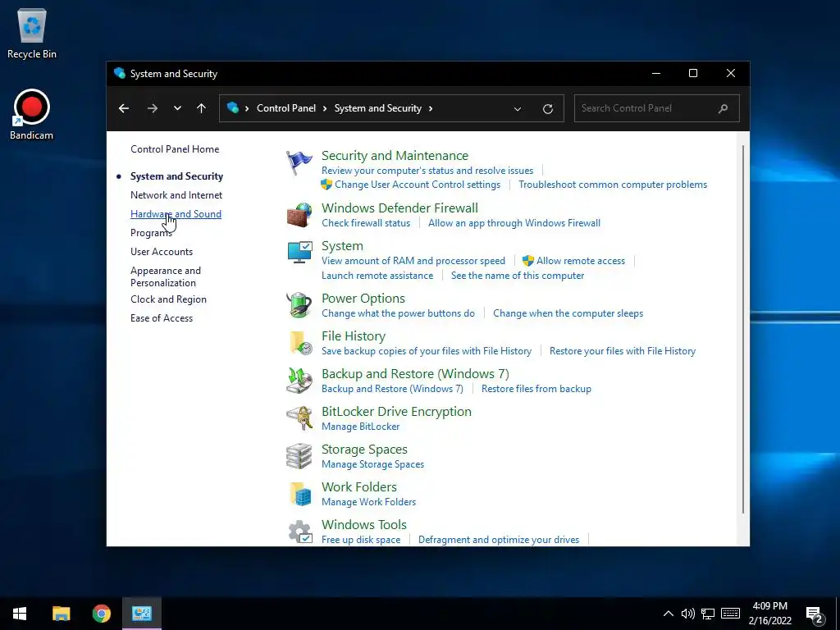Click the volume speaker tray icon
The height and width of the screenshot is (630, 840).
click(x=688, y=614)
